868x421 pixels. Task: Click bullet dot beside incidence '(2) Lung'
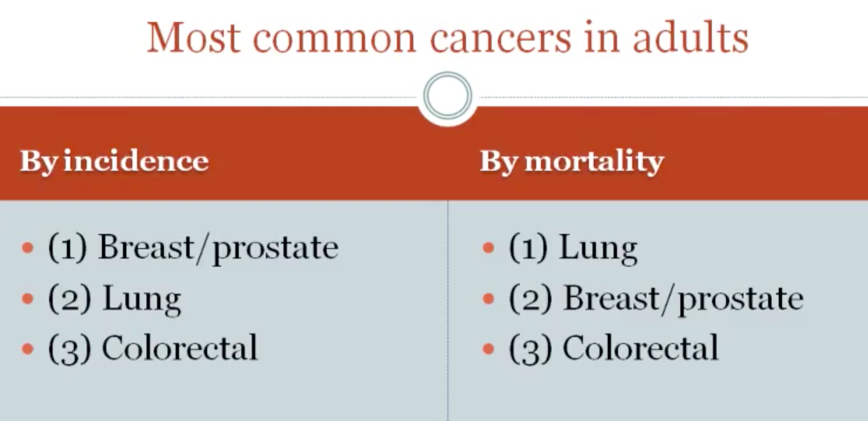pyautogui.click(x=28, y=299)
